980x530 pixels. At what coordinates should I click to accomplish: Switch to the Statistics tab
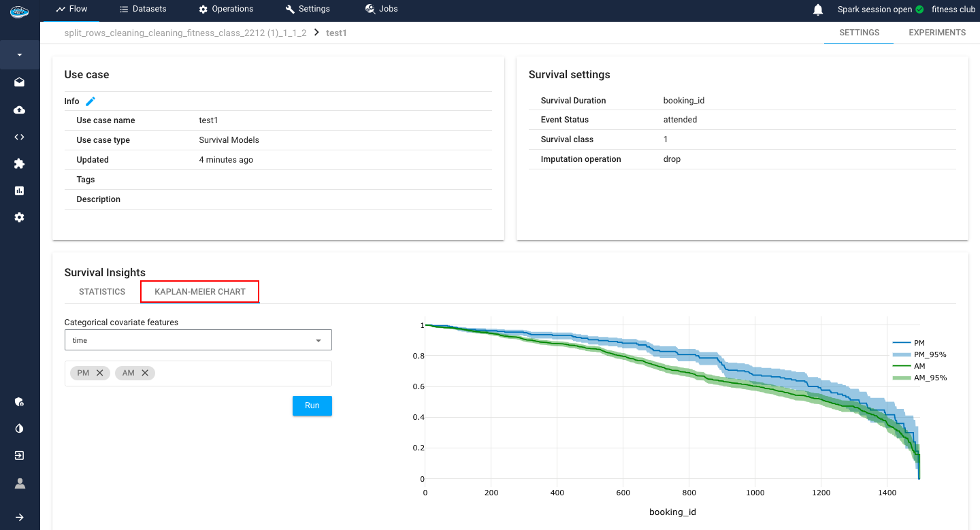pyautogui.click(x=102, y=292)
